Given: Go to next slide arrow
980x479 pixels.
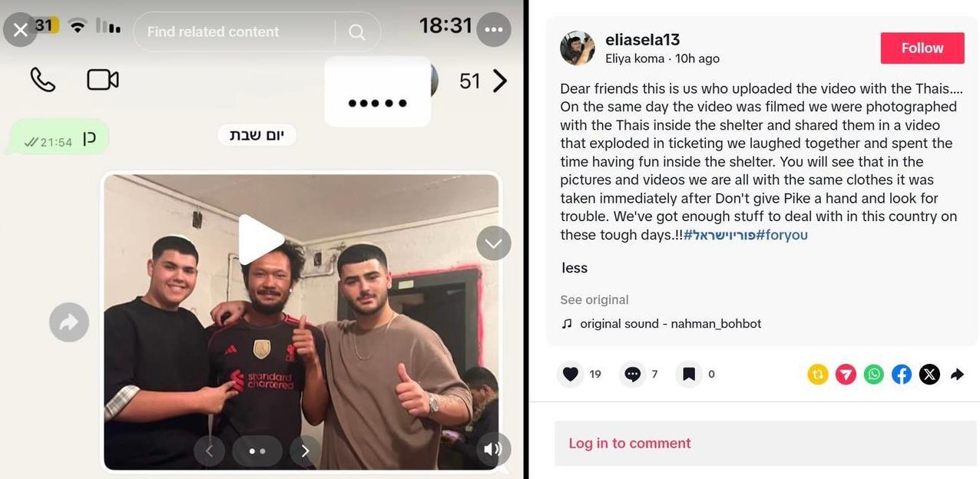Looking at the screenshot, I should (x=305, y=451).
